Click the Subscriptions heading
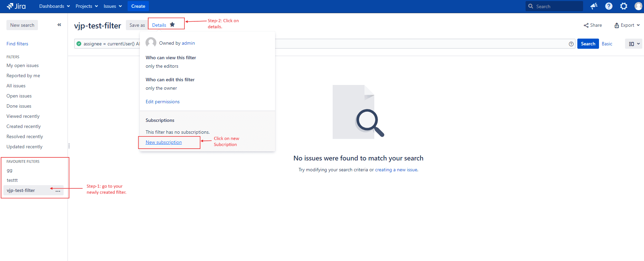 (x=160, y=120)
